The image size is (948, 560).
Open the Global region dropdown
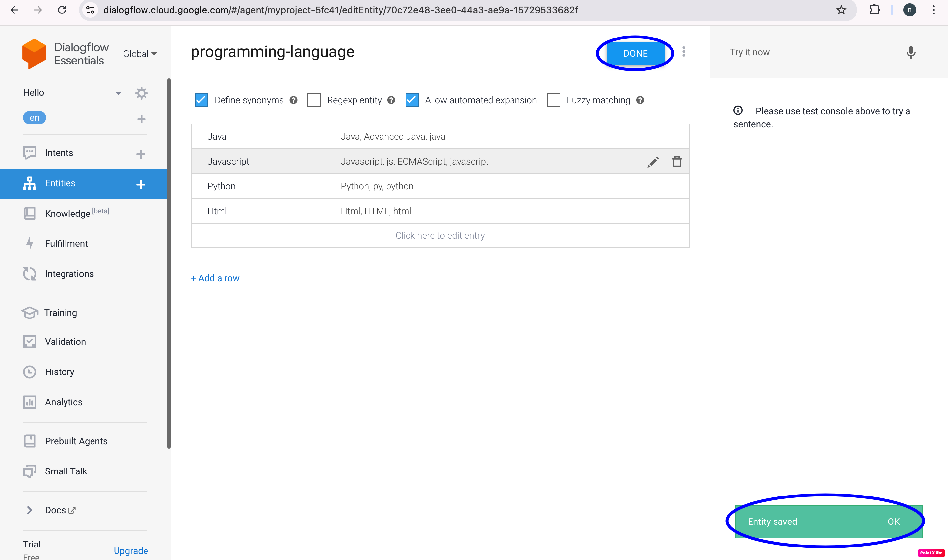click(x=140, y=54)
